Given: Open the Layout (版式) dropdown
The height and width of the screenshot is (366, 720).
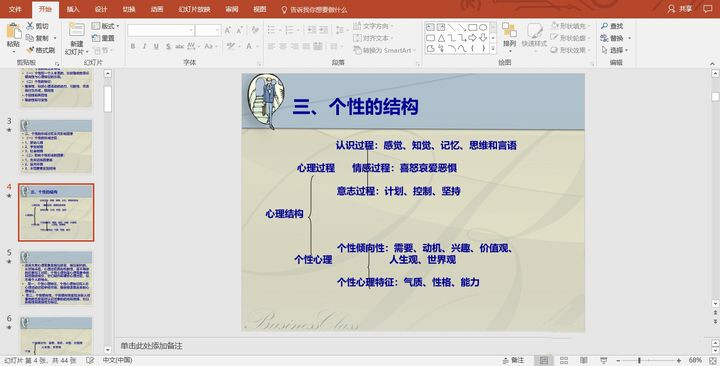Looking at the screenshot, I should pyautogui.click(x=106, y=26).
